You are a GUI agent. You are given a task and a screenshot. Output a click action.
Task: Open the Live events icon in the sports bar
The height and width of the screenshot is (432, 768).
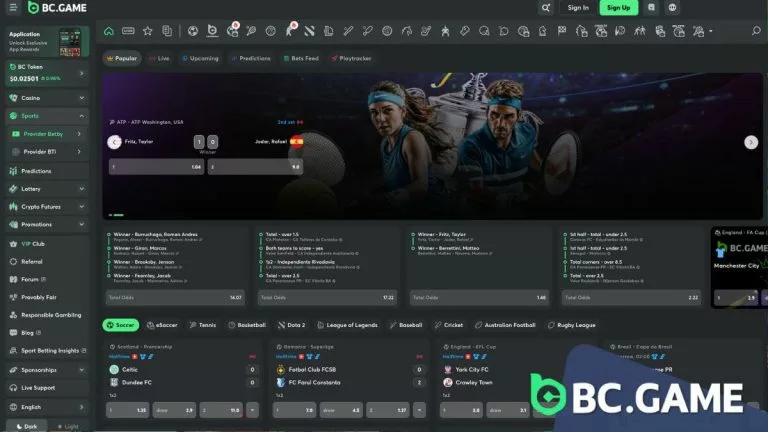click(128, 31)
